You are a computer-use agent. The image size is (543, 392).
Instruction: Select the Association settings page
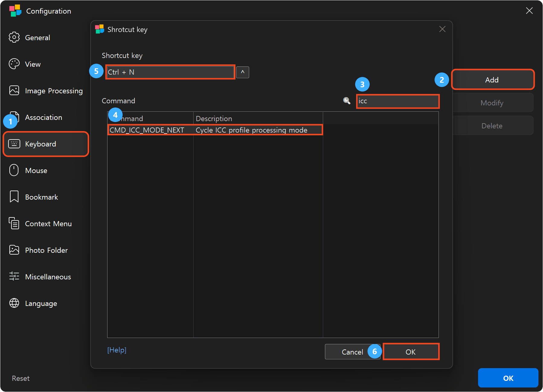pyautogui.click(x=43, y=117)
